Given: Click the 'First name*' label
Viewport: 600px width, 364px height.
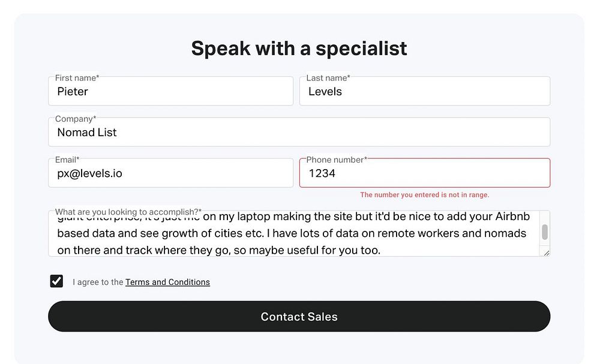Looking at the screenshot, I should point(77,78).
